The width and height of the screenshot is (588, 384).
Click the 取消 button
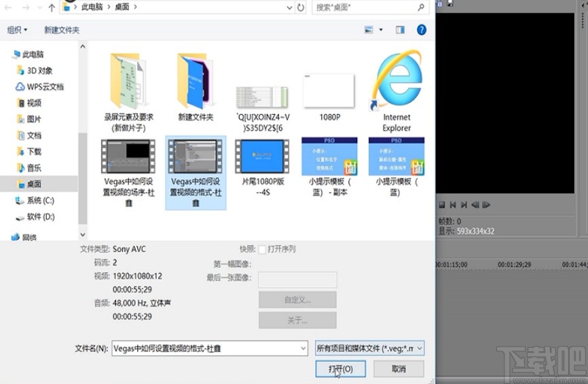(399, 369)
